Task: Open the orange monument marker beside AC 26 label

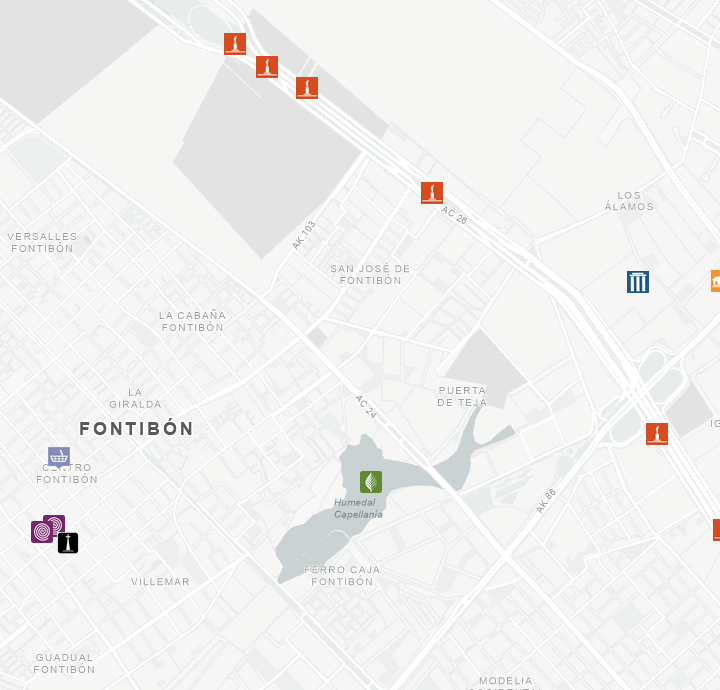Action: [432, 193]
